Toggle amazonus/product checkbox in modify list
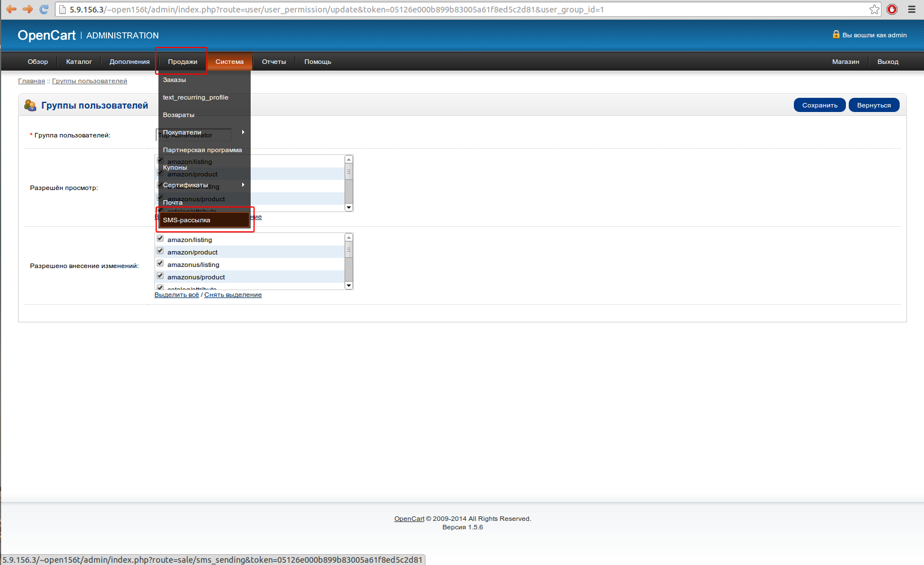Viewport: 924px width, 565px height. tap(160, 276)
